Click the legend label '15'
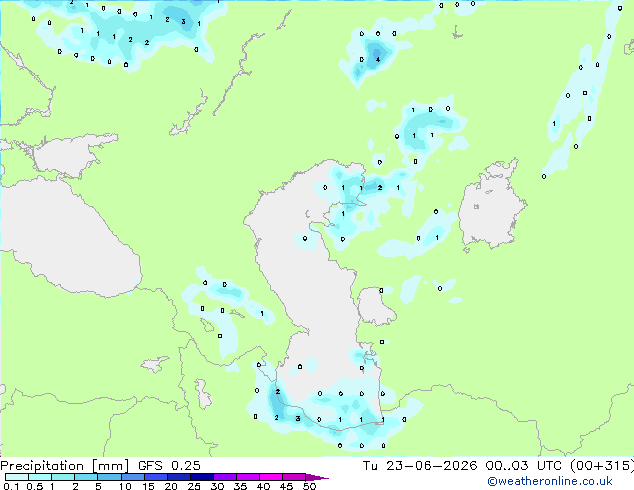This screenshot has height=490, width=634. (x=148, y=486)
